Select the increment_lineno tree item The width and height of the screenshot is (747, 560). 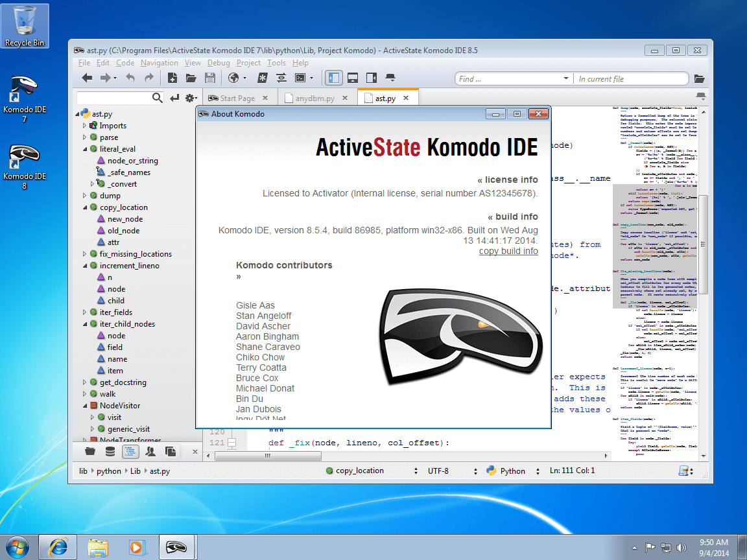(130, 266)
